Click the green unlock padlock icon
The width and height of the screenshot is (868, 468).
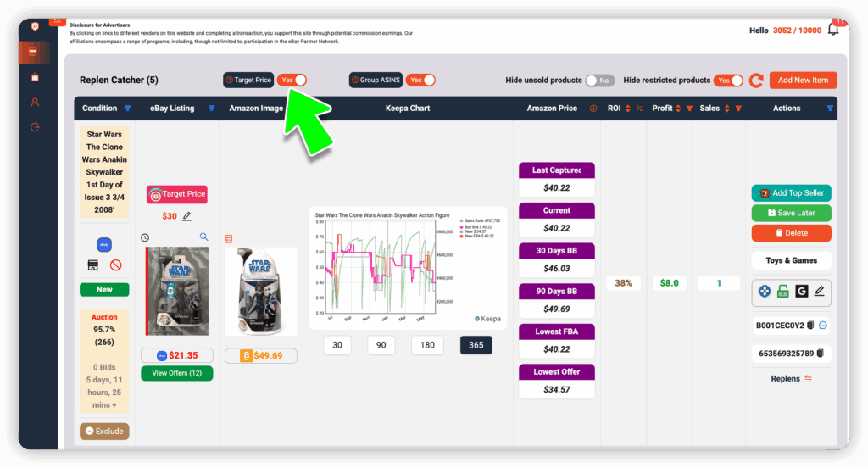[x=782, y=292]
